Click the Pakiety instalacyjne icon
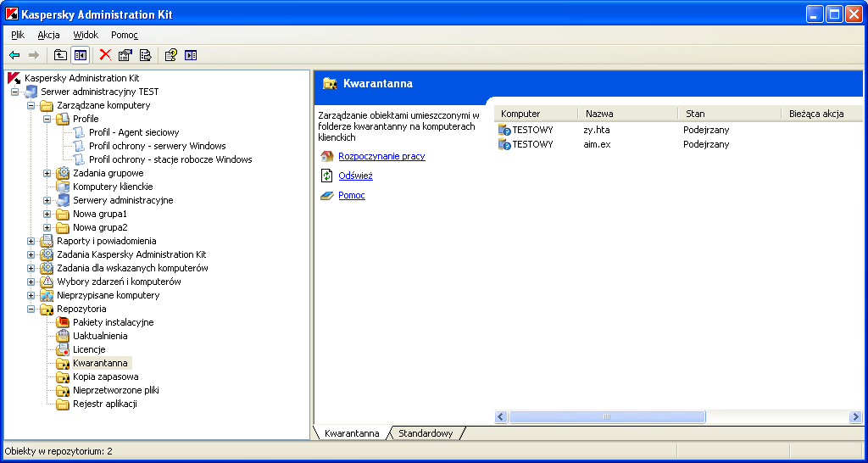Viewport: 868px width, 463px height. tap(63, 322)
